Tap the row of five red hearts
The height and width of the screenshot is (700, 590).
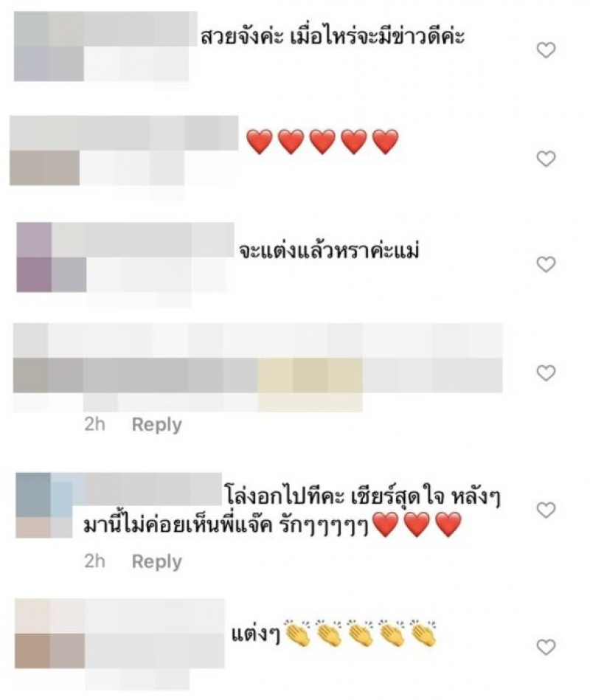pos(322,142)
